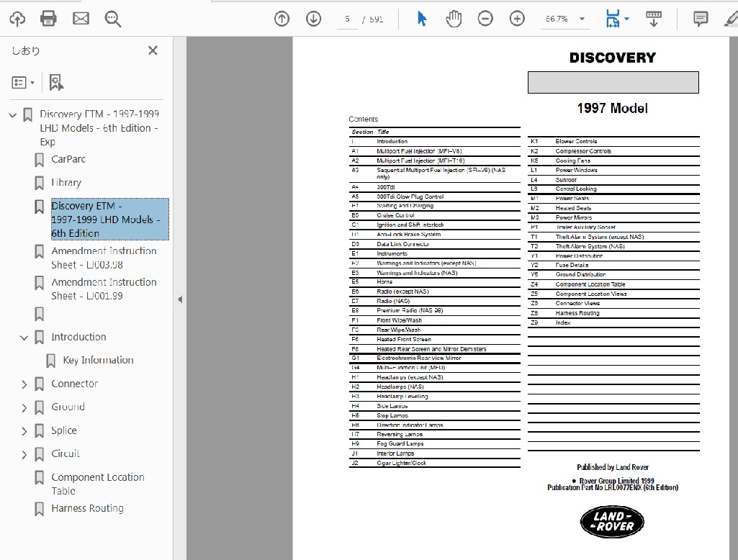Screen dimensions: 738x560
Task: Go to previous page arrow
Action: [x=282, y=19]
